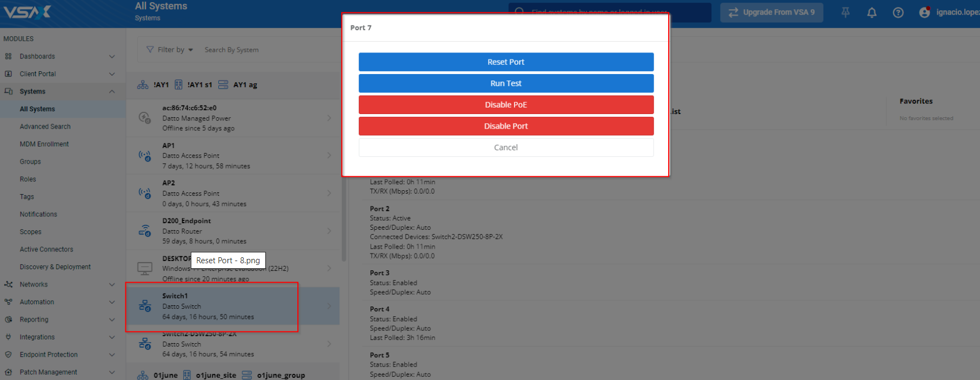Open Advanced Search menu item

coord(45,126)
